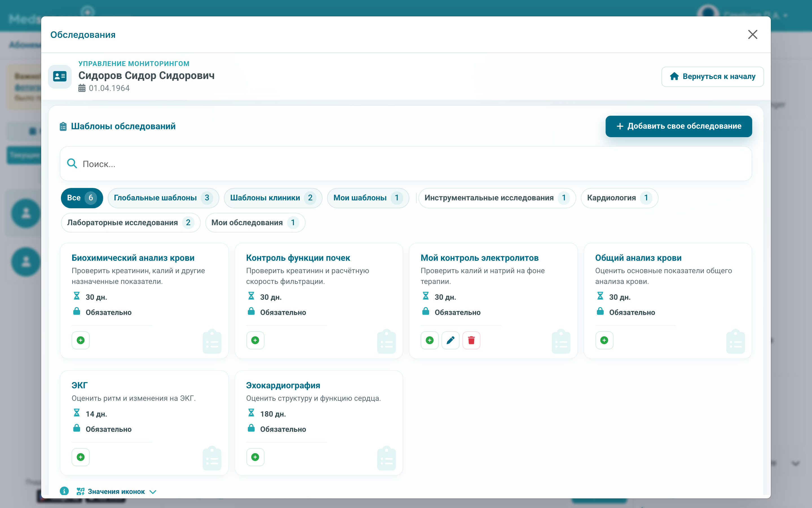
Task: Edit the Мой контроль электролитов template
Action: 450,340
